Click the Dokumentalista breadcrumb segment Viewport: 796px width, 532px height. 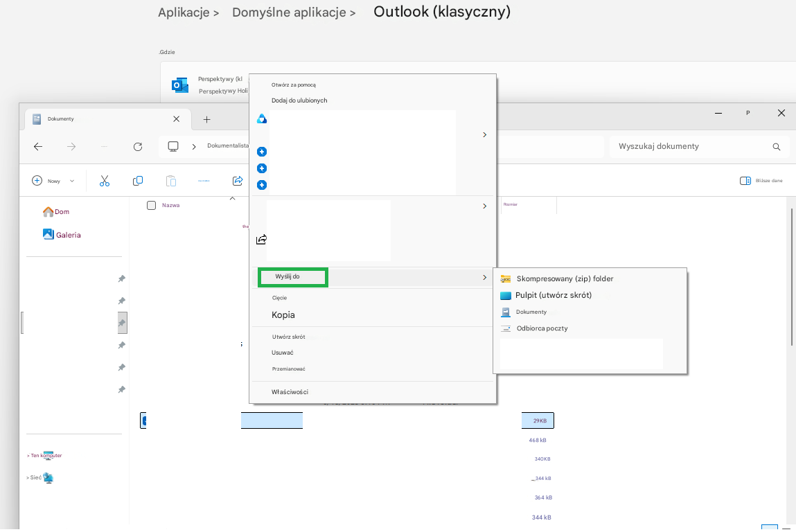click(228, 145)
